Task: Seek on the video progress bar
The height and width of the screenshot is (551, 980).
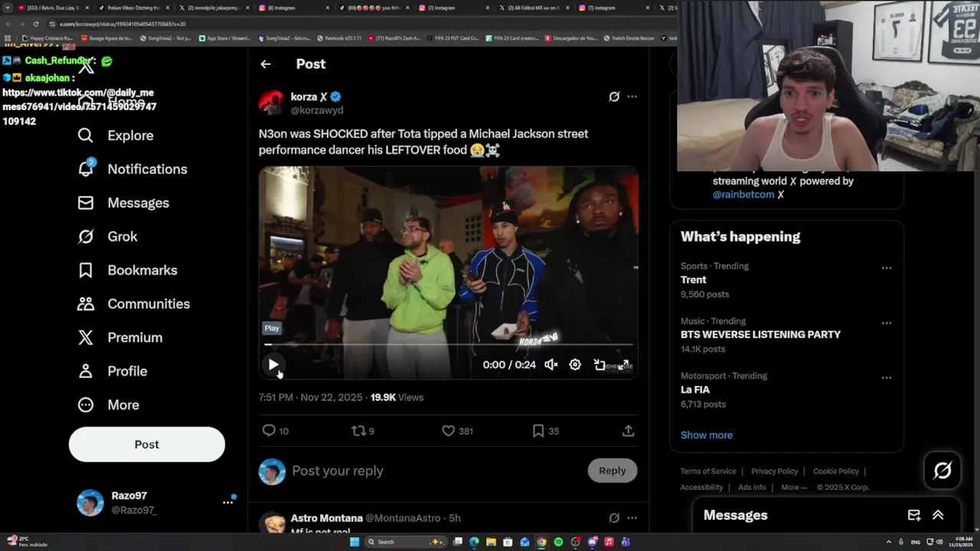Action: point(449,345)
